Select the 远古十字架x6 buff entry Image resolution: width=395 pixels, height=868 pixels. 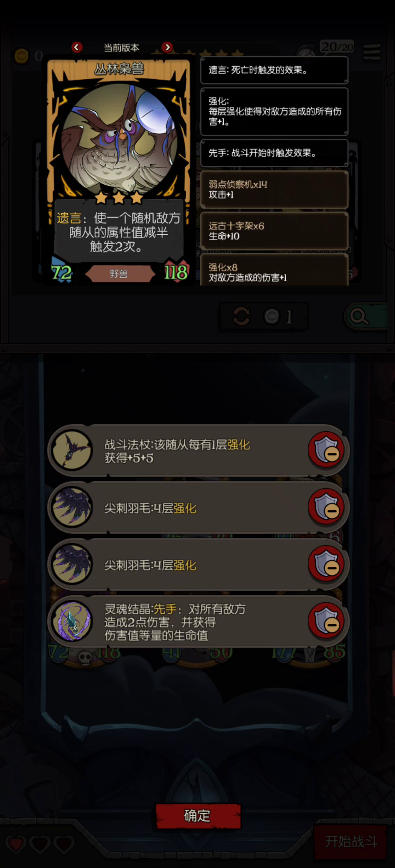(274, 231)
